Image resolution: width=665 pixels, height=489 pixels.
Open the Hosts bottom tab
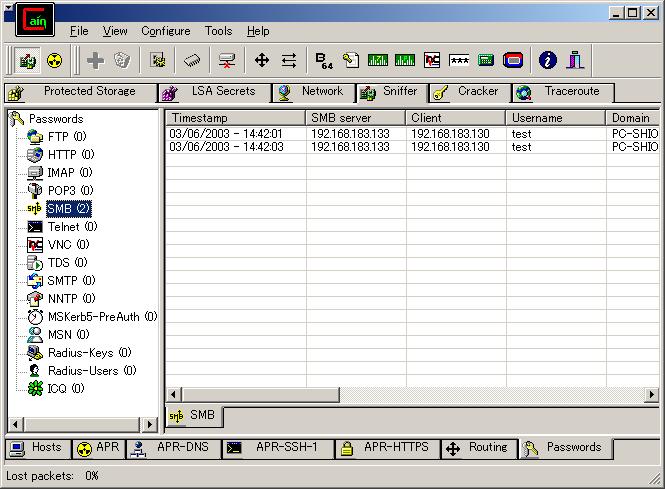click(x=38, y=449)
